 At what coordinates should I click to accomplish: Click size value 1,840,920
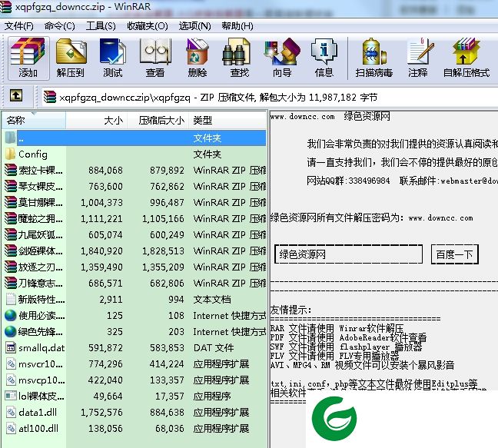click(101, 251)
